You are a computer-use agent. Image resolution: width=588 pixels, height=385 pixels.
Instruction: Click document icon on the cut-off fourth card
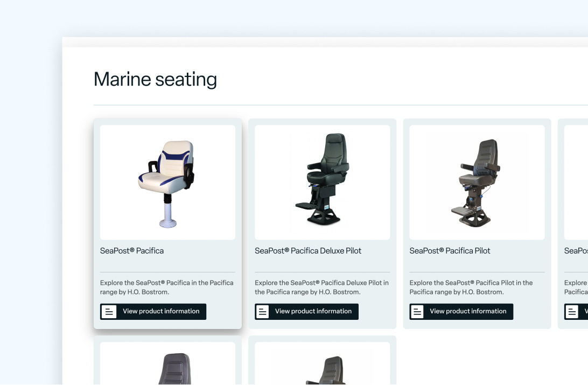[x=572, y=312]
